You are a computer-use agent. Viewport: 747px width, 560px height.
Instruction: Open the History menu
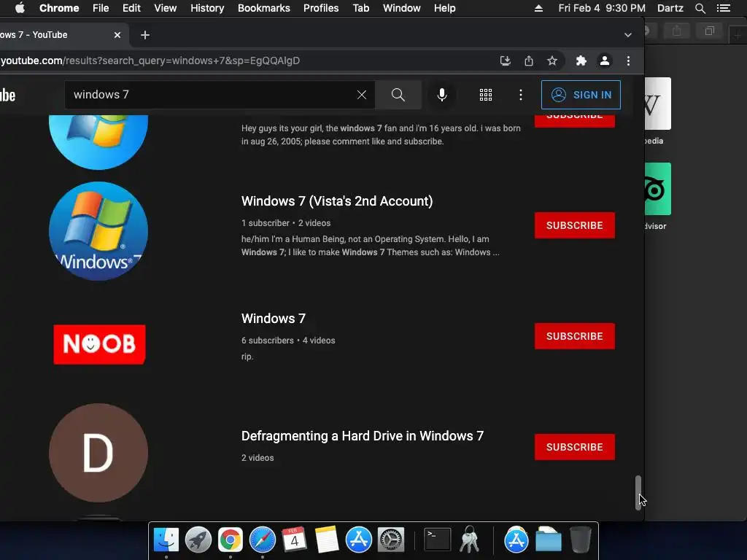(x=207, y=8)
